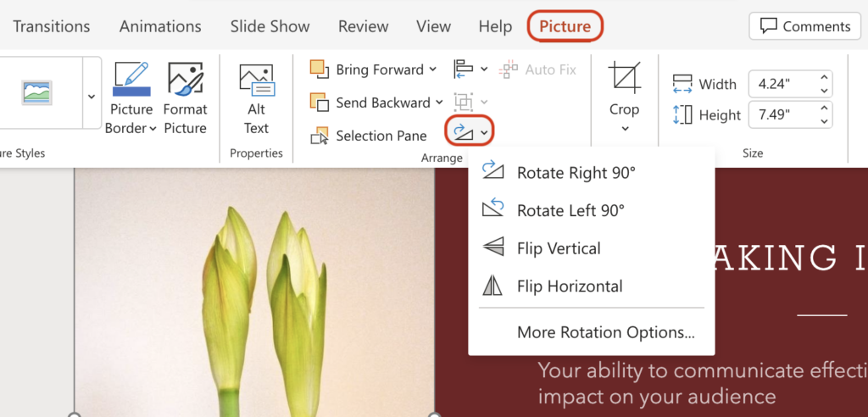Click the Rotate icon in Arrange
The height and width of the screenshot is (417, 868).
[x=463, y=131]
